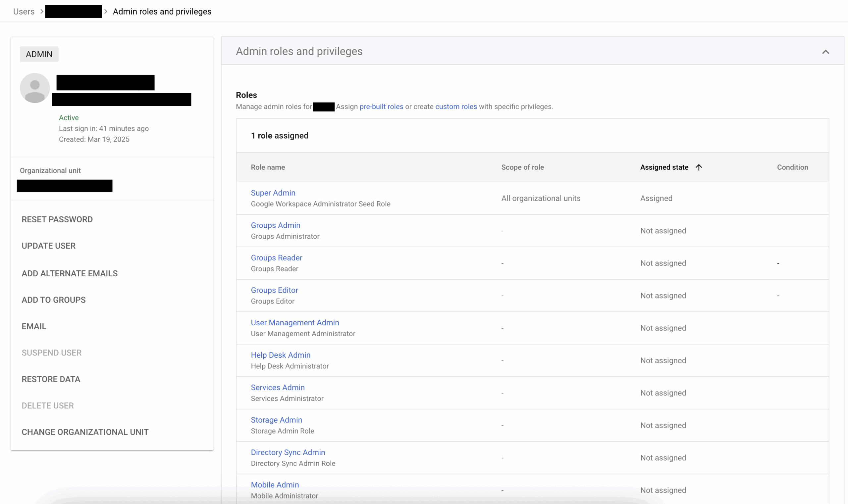The height and width of the screenshot is (504, 848).
Task: Click CHANGE ORGANIZATIONAL UNIT
Action: coord(85,432)
